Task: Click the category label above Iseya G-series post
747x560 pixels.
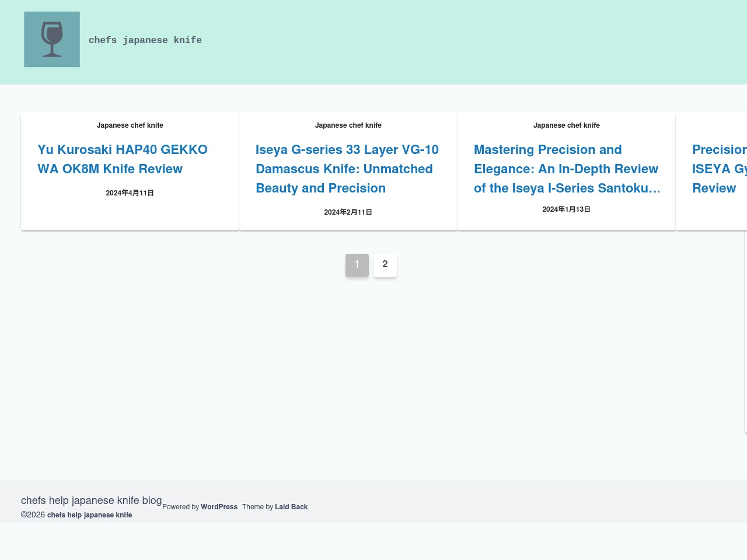Action: tap(348, 125)
